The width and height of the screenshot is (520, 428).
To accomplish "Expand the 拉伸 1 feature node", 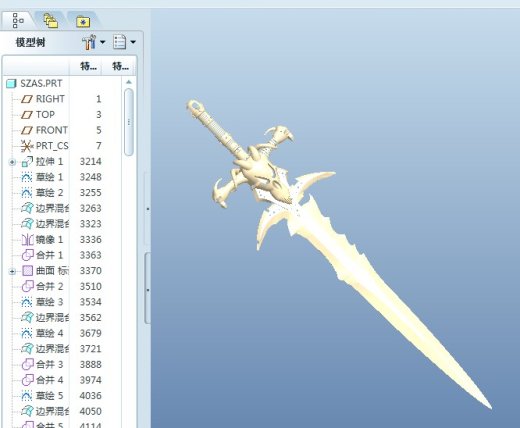I will [x=12, y=162].
